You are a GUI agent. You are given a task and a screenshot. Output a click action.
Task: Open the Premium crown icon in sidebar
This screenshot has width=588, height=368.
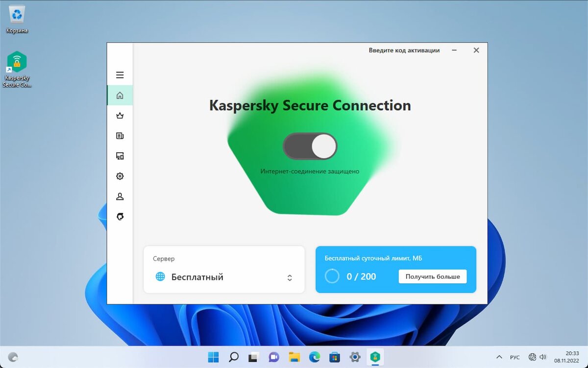click(120, 116)
